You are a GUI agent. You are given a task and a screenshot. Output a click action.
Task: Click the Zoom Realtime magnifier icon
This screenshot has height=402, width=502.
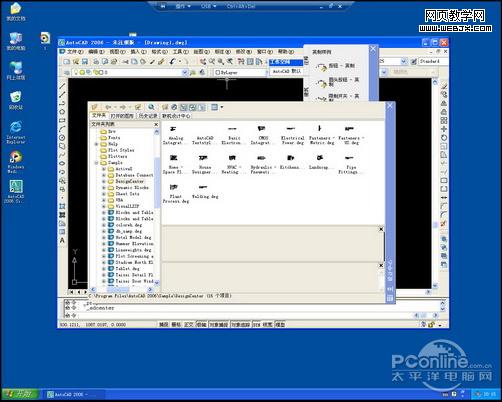point(212,61)
